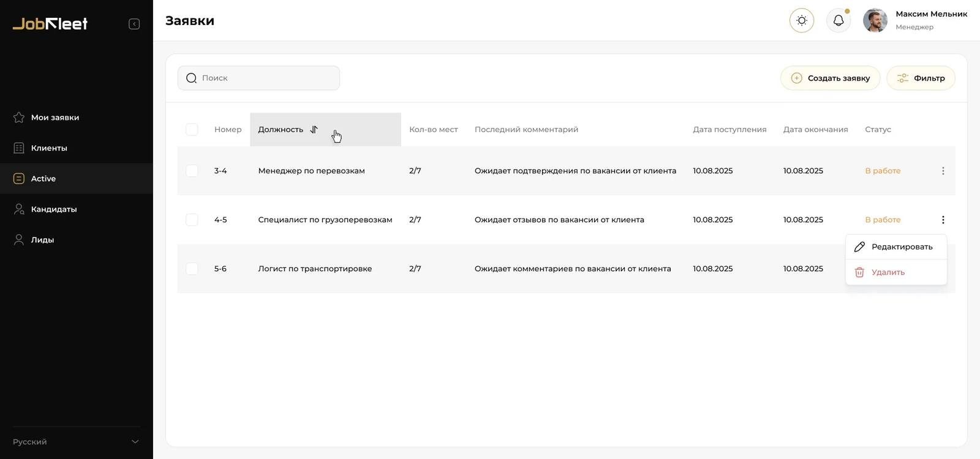
Task: Click pencil icon next to Редактировать
Action: [x=859, y=247]
